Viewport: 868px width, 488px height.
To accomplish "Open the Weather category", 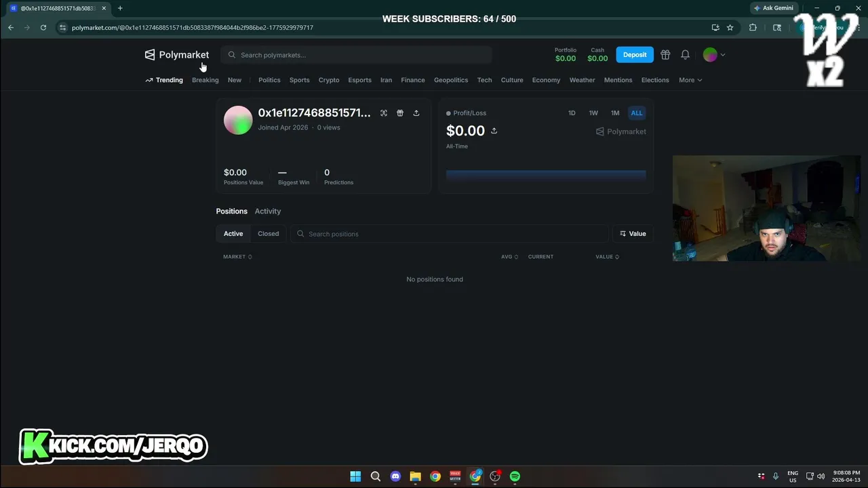I will [x=583, y=80].
